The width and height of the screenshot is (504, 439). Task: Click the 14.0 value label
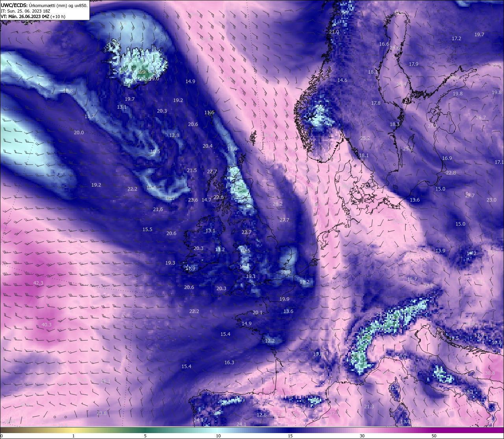(401, 356)
